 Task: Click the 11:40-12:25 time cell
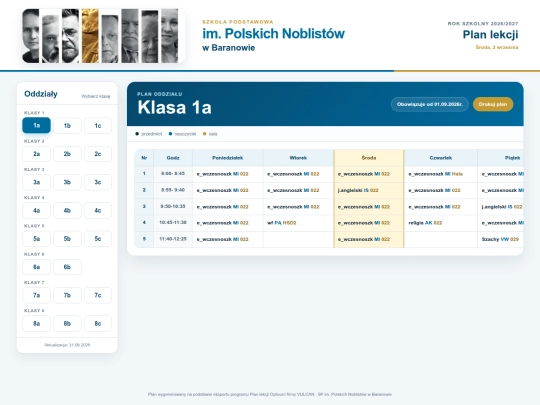pos(173,239)
